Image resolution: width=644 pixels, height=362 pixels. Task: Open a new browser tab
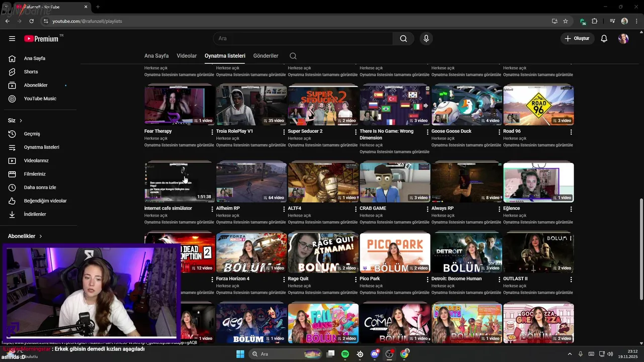pos(98,7)
